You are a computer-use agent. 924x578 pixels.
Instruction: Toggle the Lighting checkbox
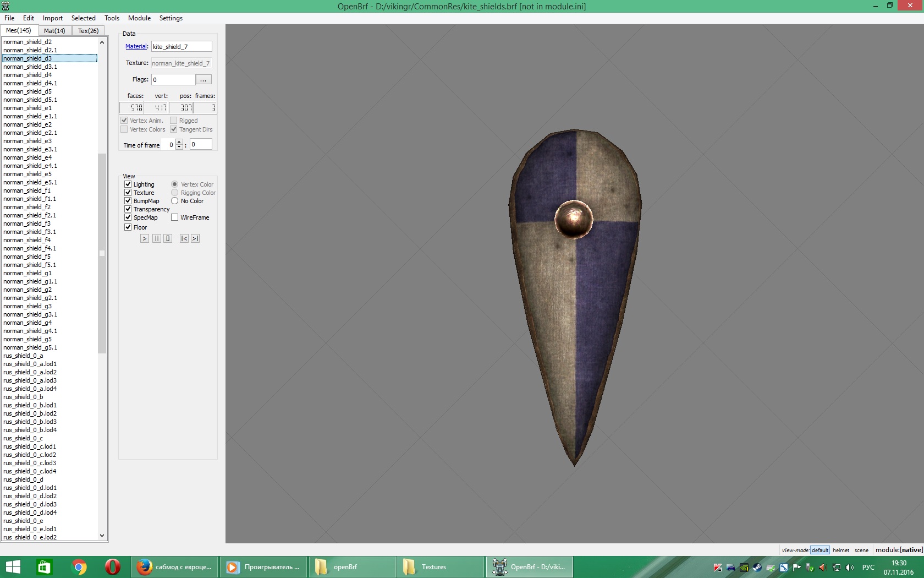(128, 184)
